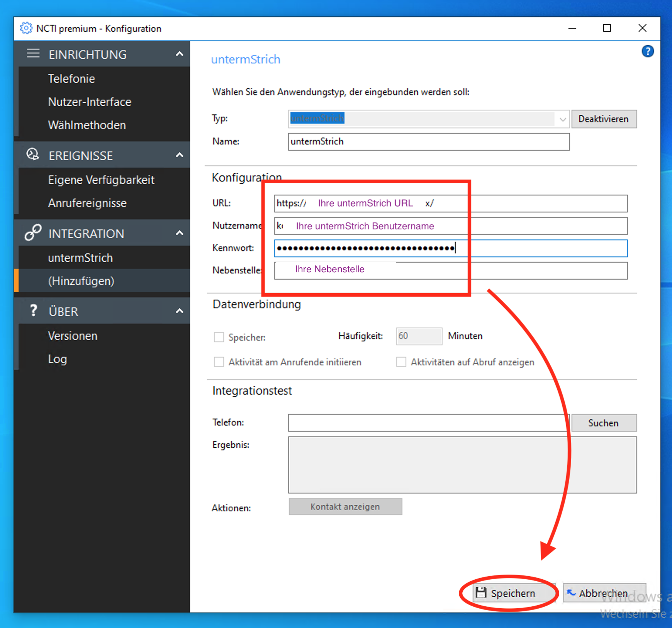Toggle Aktivität am Anrufende initiieren checkbox

(219, 362)
